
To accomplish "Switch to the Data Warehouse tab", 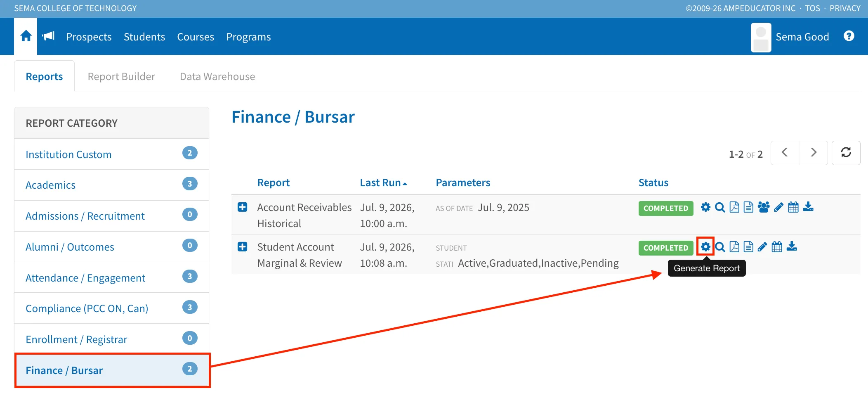I will (x=217, y=76).
